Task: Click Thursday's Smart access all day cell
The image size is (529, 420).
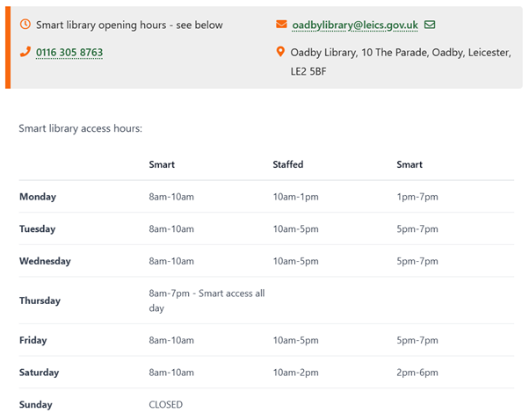Action: coord(207,301)
